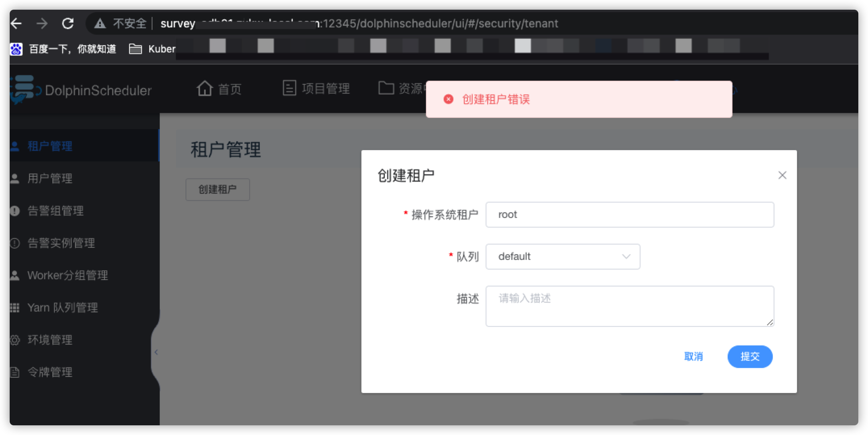Screen dimensions: 868x435
Task: Click the 租户管理 user icon in sidebar
Action: (x=15, y=146)
